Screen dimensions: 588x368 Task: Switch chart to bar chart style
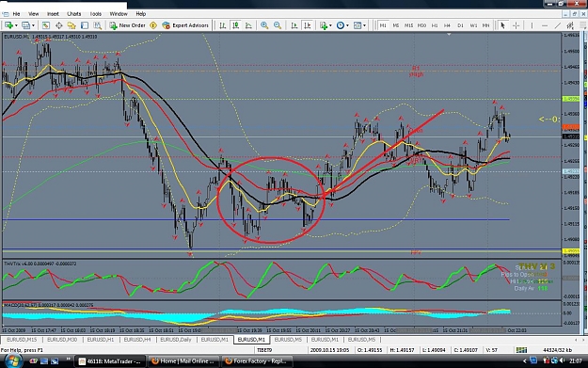(x=223, y=25)
